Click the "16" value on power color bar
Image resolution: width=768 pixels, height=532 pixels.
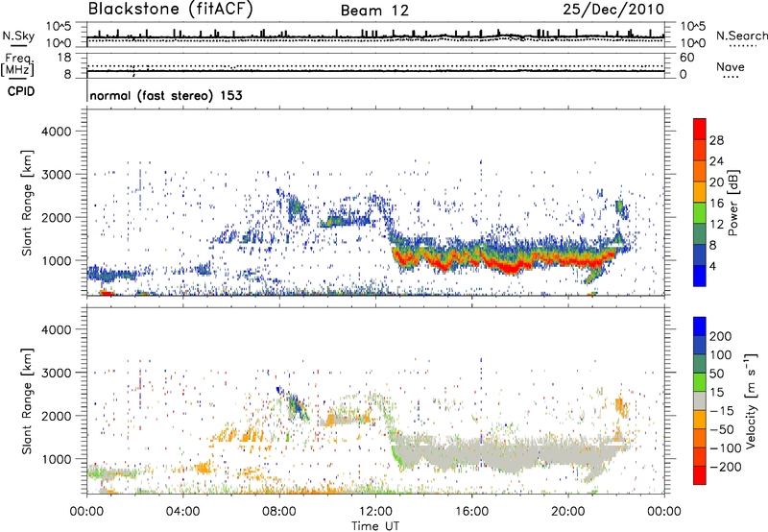(716, 204)
